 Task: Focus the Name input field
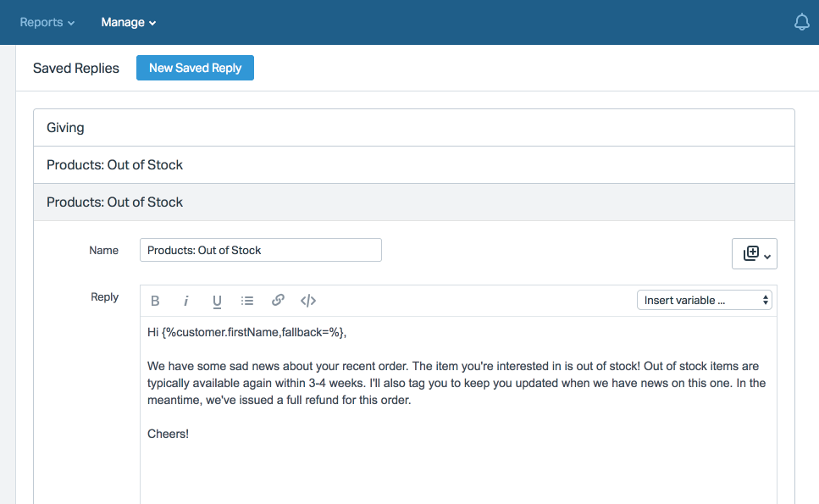(x=261, y=250)
